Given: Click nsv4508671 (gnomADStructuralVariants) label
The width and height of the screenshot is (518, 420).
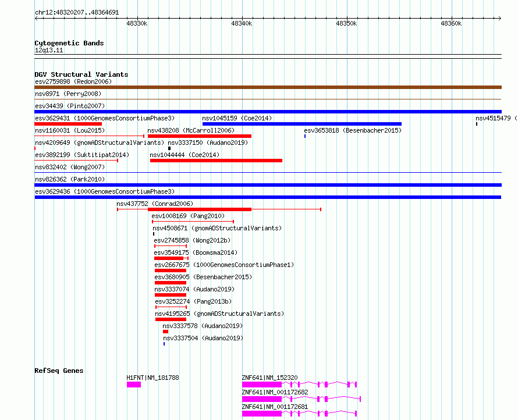Looking at the screenshot, I should coord(217,228).
